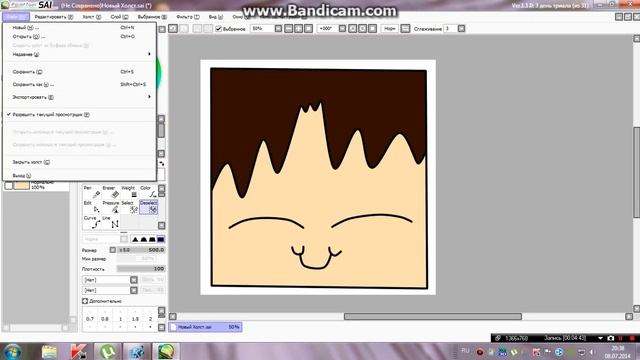Click the horizontal canvas scrollbar thumb

(x=433, y=317)
